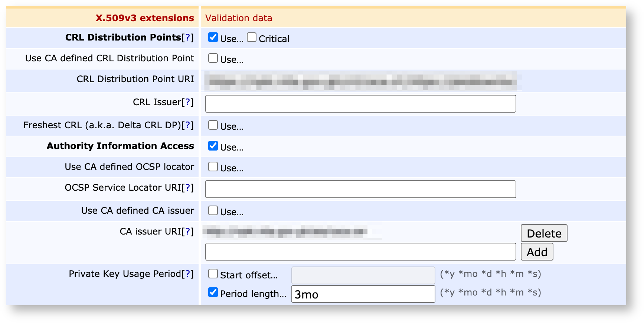
Task: Enable Use CA defined OCSP locator
Action: click(x=213, y=167)
